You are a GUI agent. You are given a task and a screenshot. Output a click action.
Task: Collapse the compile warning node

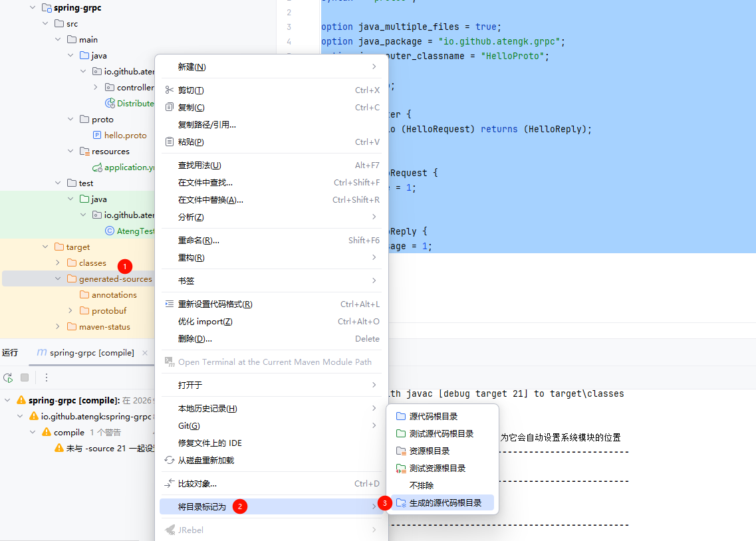[33, 432]
